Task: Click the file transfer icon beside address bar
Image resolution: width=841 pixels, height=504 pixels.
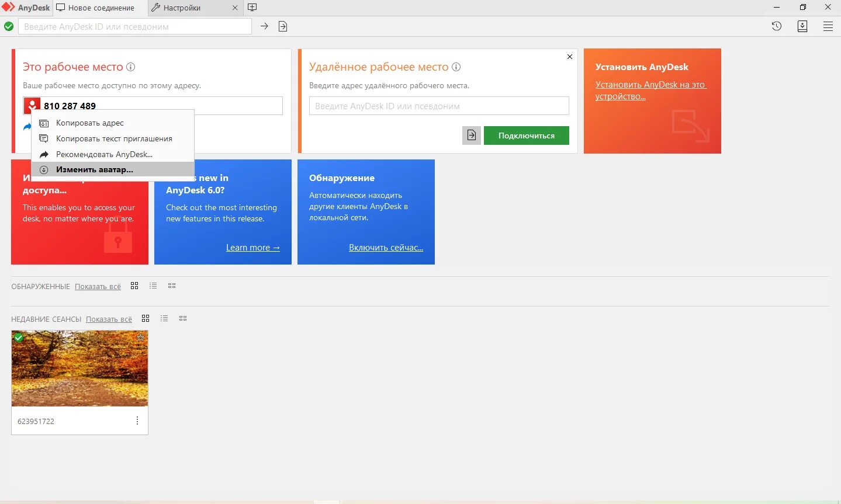Action: [283, 26]
